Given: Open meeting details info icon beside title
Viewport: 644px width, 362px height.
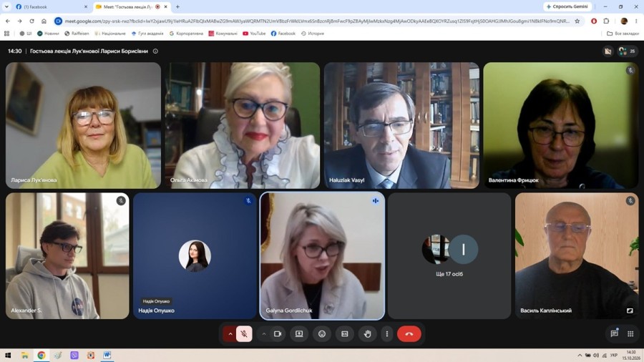Looking at the screenshot, I should pyautogui.click(x=155, y=52).
